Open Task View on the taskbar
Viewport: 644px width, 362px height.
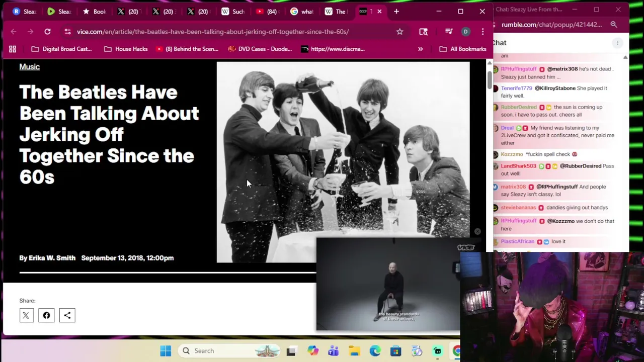[x=291, y=351]
